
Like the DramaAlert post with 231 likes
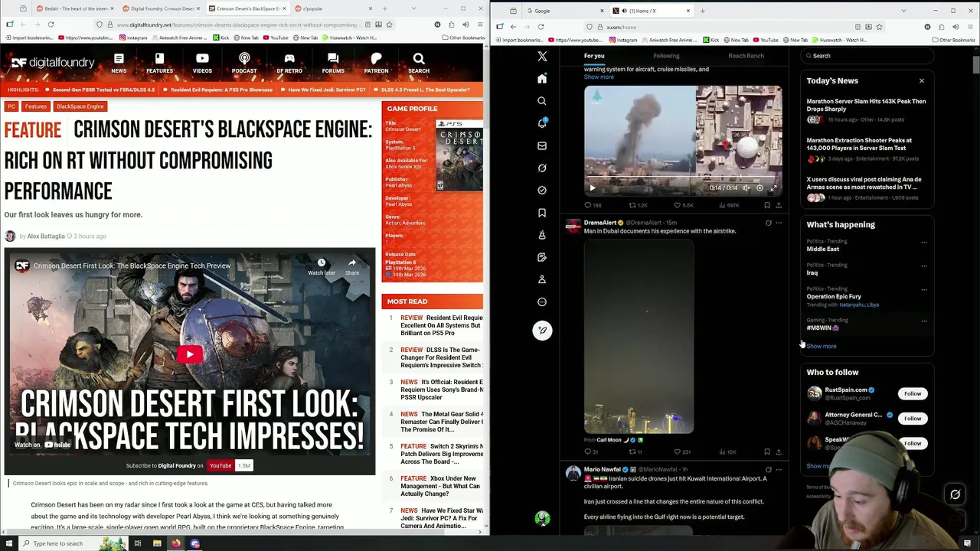coord(682,452)
